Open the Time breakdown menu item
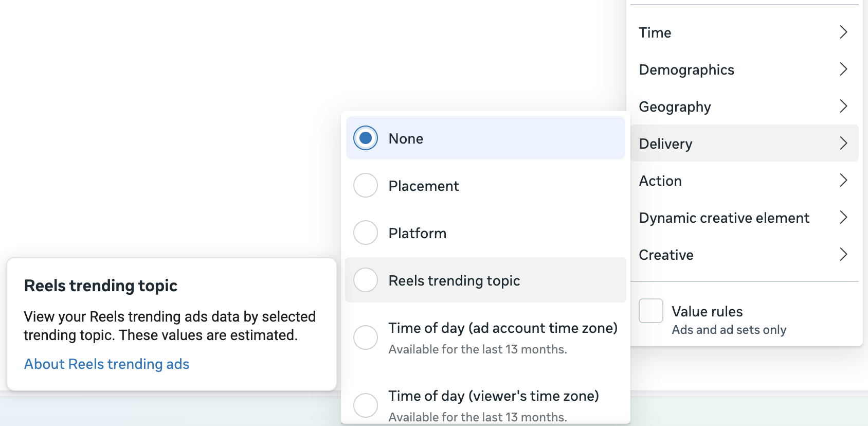The height and width of the screenshot is (426, 868). tap(655, 33)
